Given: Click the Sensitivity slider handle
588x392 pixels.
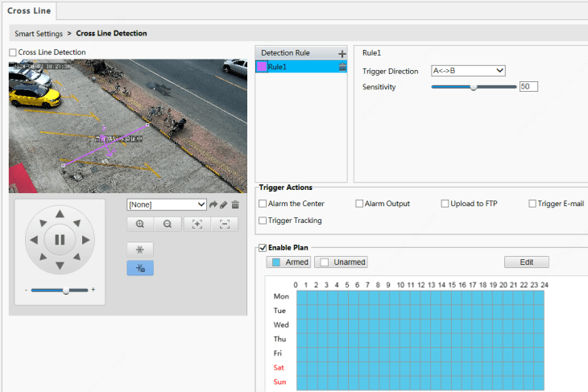Looking at the screenshot, I should pyautogui.click(x=473, y=87).
